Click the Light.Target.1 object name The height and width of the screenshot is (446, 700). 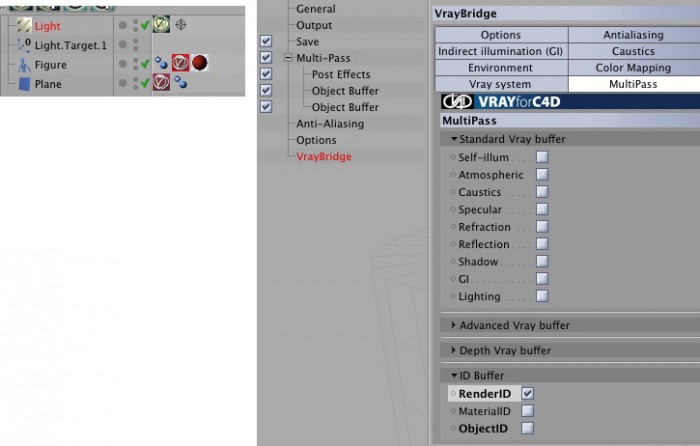pos(71,45)
